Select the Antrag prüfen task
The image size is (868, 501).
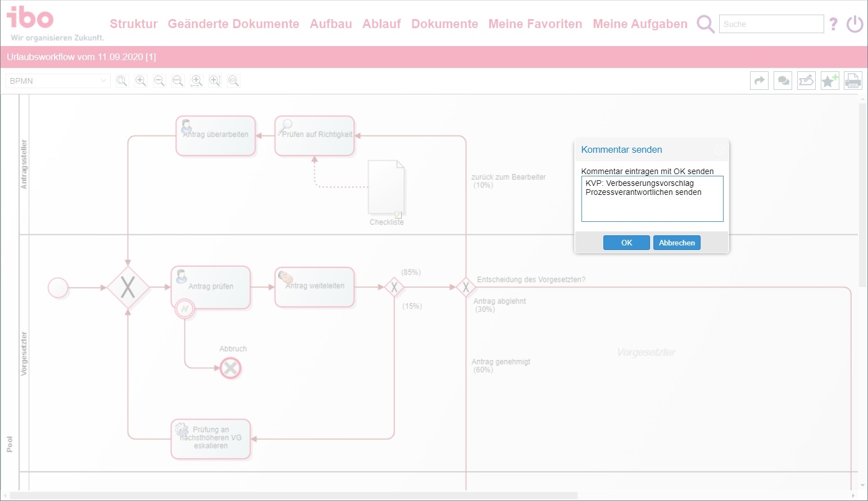point(211,288)
